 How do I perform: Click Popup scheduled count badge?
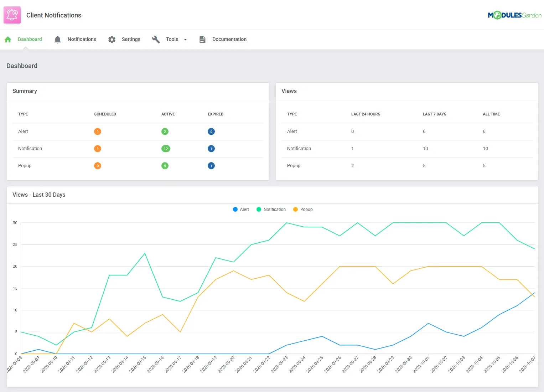tap(98, 166)
